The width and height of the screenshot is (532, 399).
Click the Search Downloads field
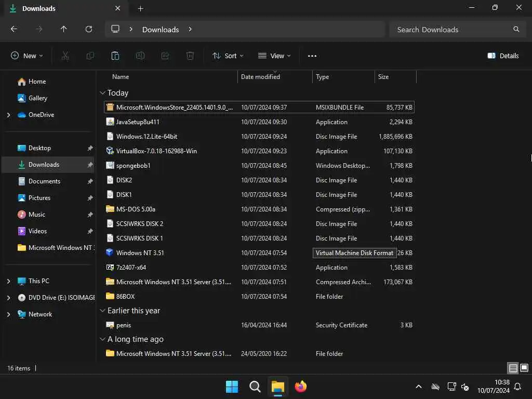(x=457, y=30)
